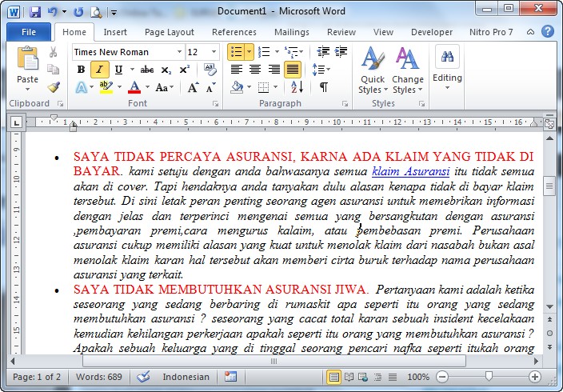Shrink font size

click(x=211, y=87)
